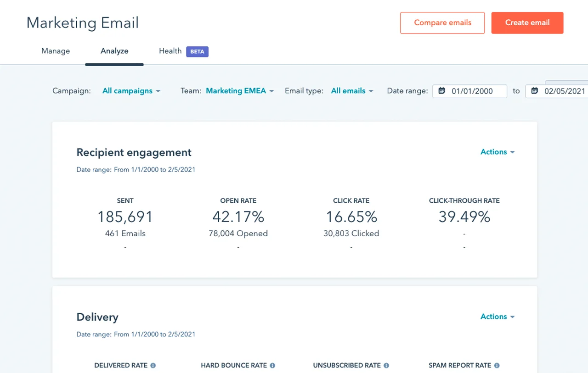Click the info icon beside Hard Bounce Rate
This screenshot has height=373, width=588.
(x=272, y=365)
